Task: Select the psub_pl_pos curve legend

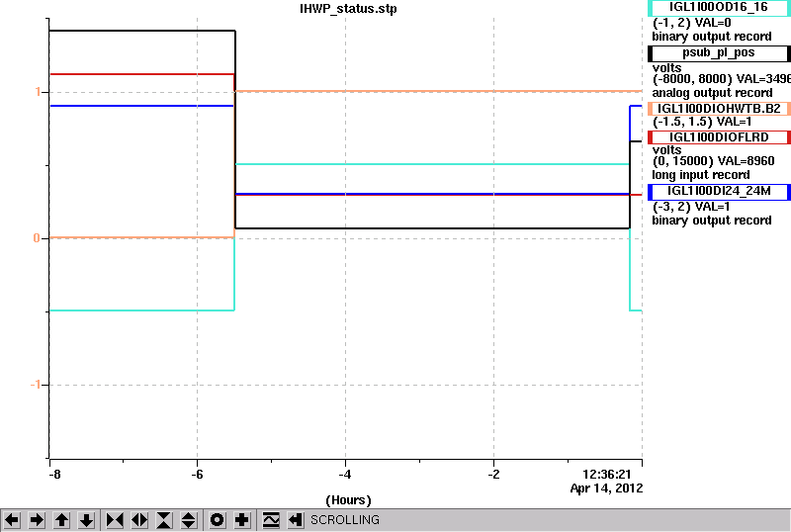Action: click(x=719, y=53)
